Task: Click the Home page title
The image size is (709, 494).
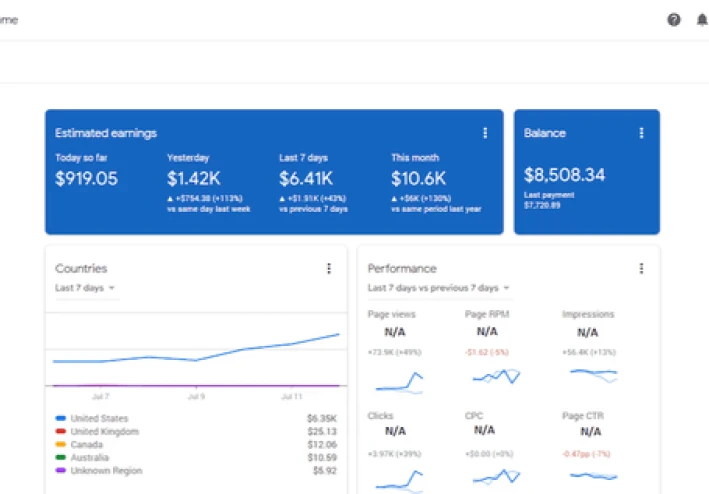Action: (x=8, y=19)
